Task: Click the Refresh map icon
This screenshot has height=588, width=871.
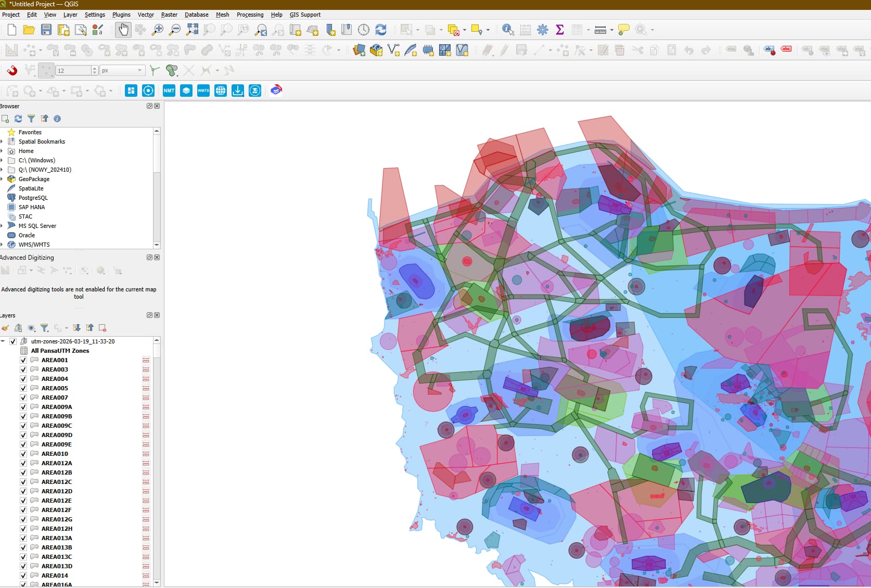Action: (x=381, y=30)
